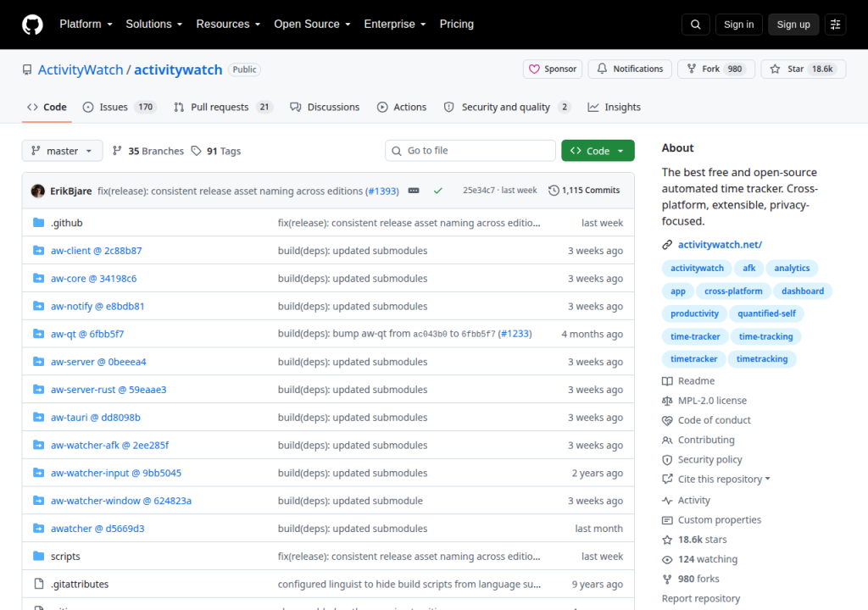The width and height of the screenshot is (868, 610).
Task: Expand the Enterprise menu
Action: point(395,25)
